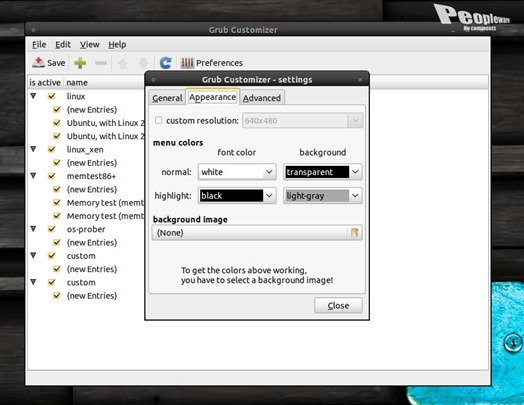Switch to the Advanced tab
Screen dimensions: 524x405
pyautogui.click(x=262, y=98)
